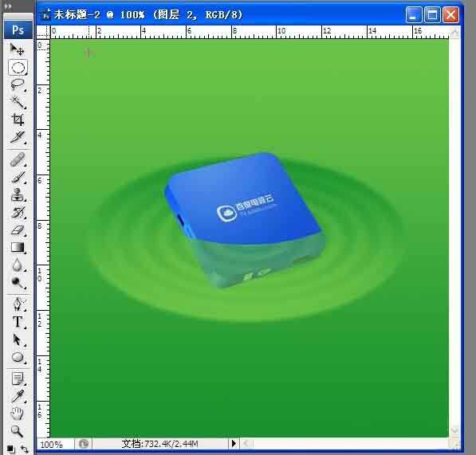Select the Lasso tool

18,84
